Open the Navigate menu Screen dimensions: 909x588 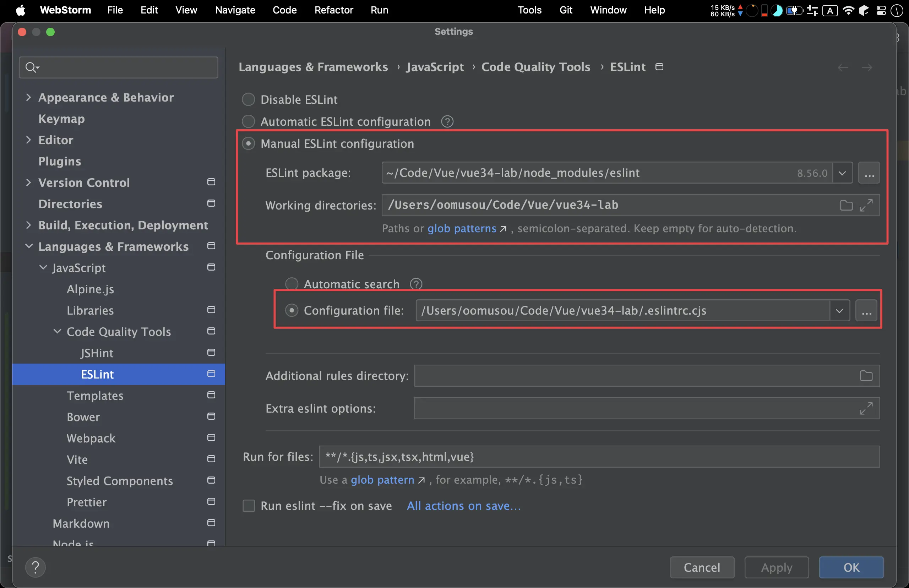pyautogui.click(x=235, y=10)
